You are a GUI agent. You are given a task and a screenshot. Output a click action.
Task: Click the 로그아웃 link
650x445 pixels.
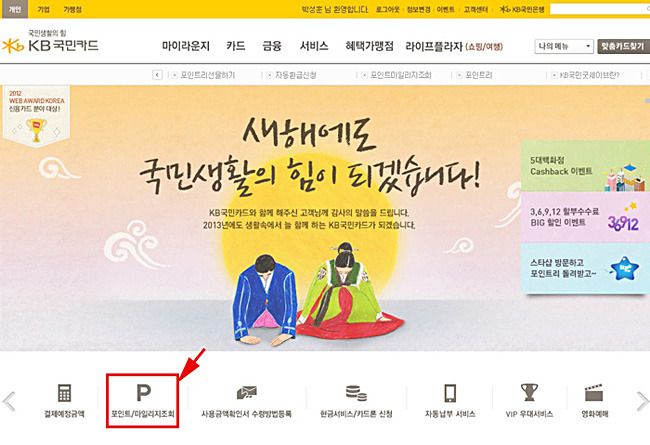(387, 9)
